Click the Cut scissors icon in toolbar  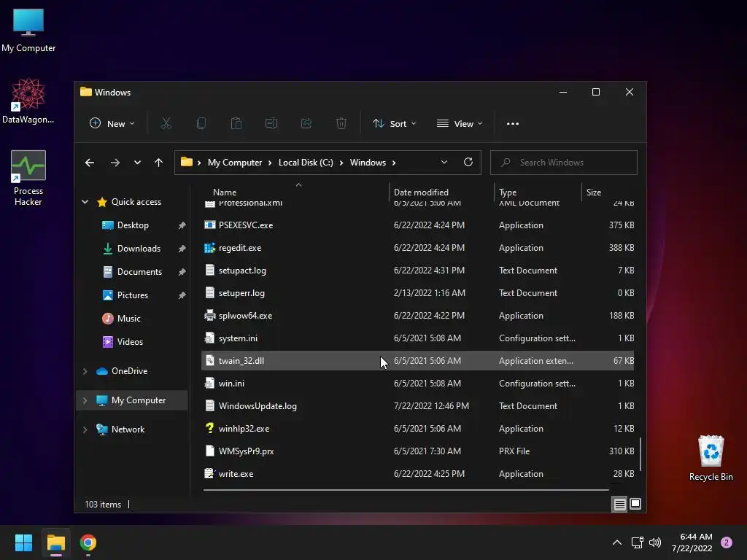tap(166, 124)
